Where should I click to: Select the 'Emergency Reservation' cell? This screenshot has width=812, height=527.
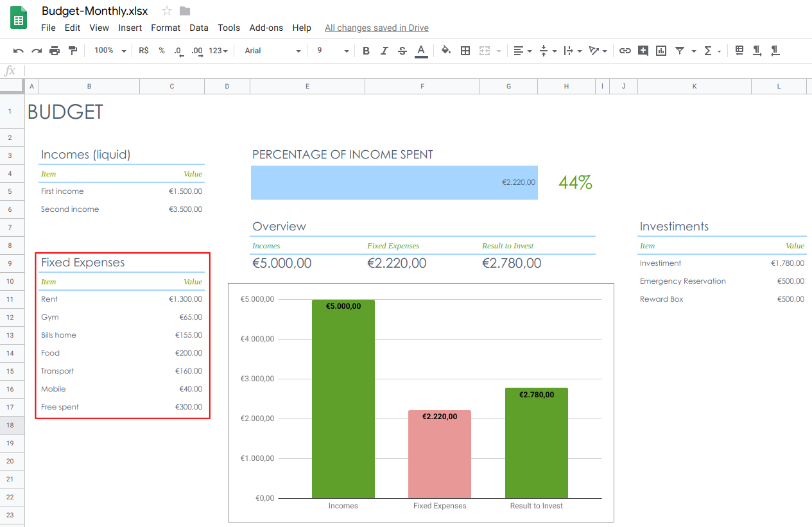point(695,281)
